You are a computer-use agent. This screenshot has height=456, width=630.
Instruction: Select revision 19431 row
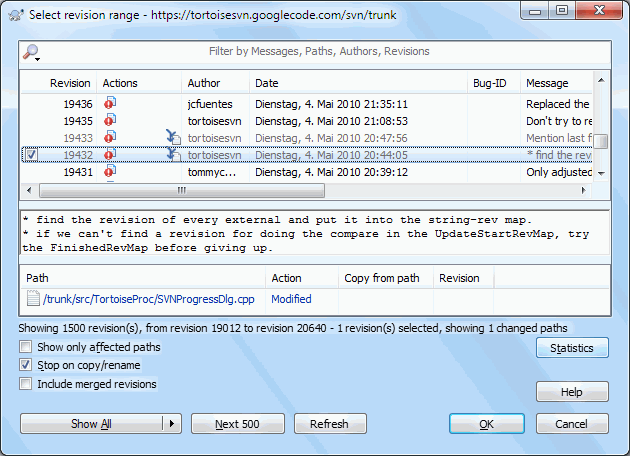[307, 172]
